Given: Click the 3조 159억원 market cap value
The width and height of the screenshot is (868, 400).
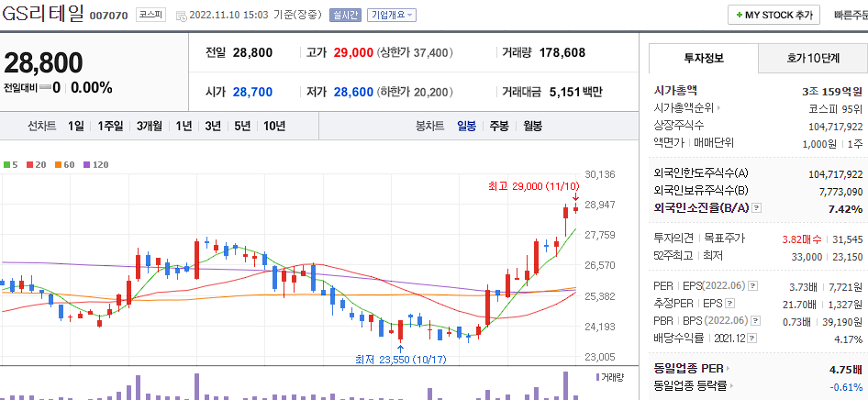Looking at the screenshot, I should coord(832,91).
